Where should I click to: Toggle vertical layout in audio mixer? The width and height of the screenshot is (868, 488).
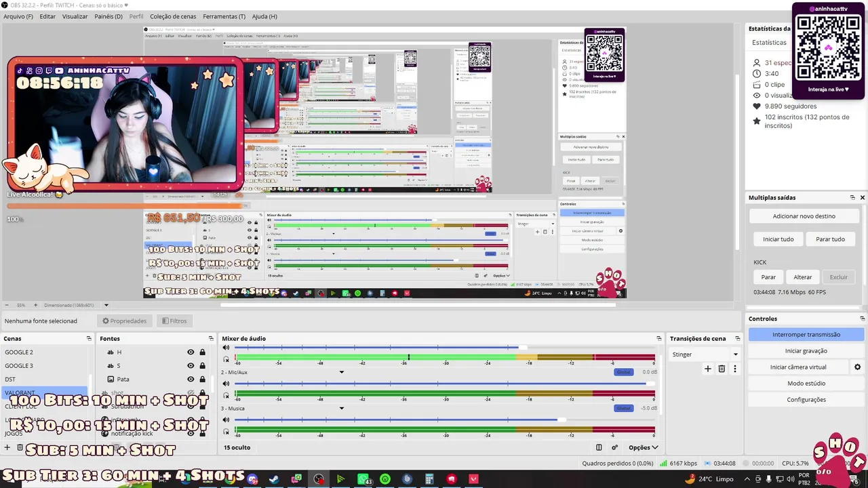(599, 447)
